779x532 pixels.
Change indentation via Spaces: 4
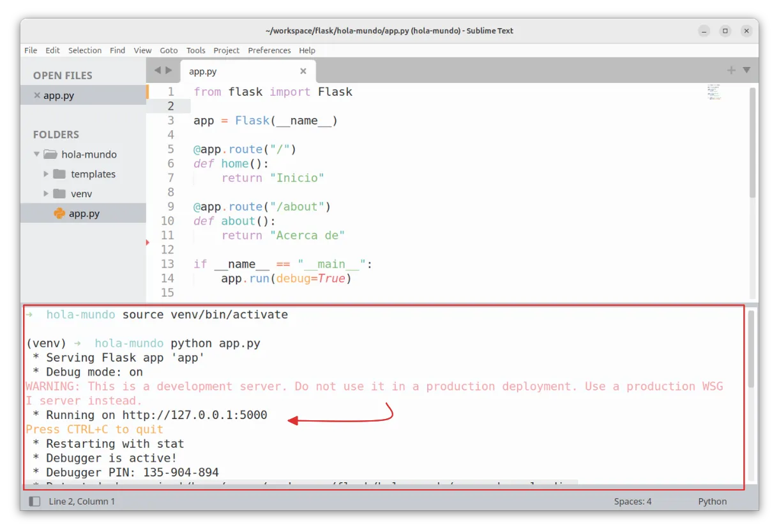pos(632,502)
